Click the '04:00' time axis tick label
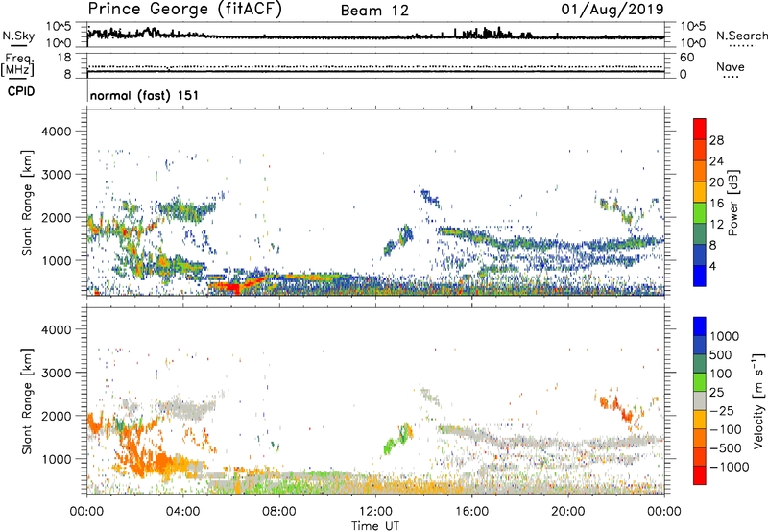Image resolution: width=768 pixels, height=532 pixels. click(182, 512)
